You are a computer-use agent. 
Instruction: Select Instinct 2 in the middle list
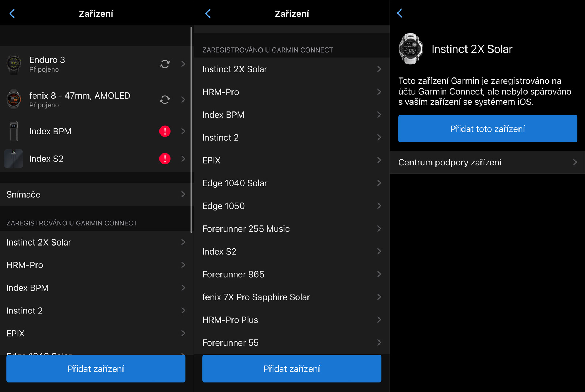[292, 137]
